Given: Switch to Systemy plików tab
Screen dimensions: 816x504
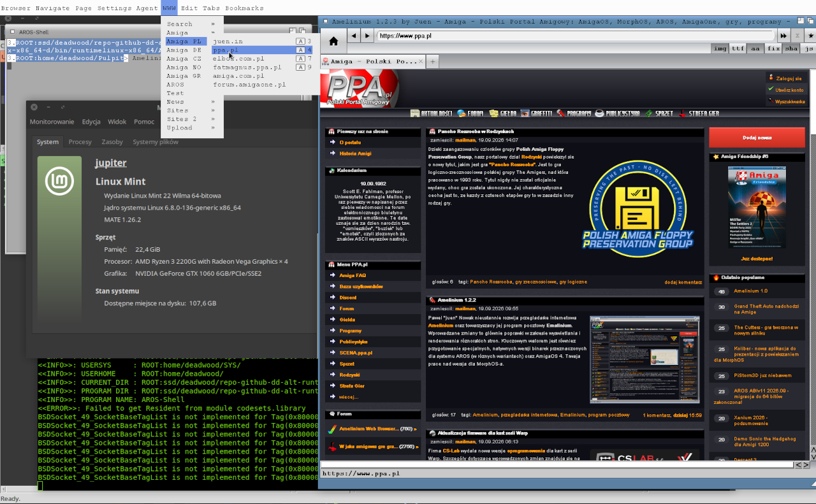Looking at the screenshot, I should coord(156,142).
